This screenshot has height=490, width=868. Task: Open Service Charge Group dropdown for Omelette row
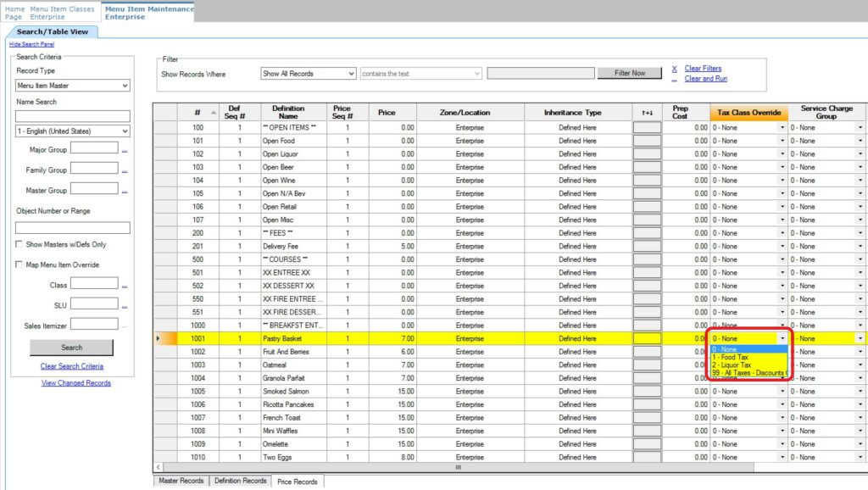860,444
